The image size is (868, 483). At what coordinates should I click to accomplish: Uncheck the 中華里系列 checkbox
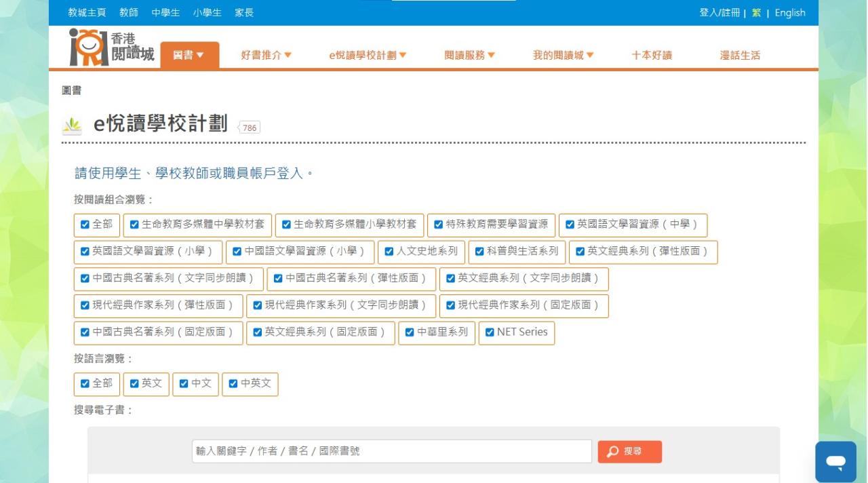410,332
